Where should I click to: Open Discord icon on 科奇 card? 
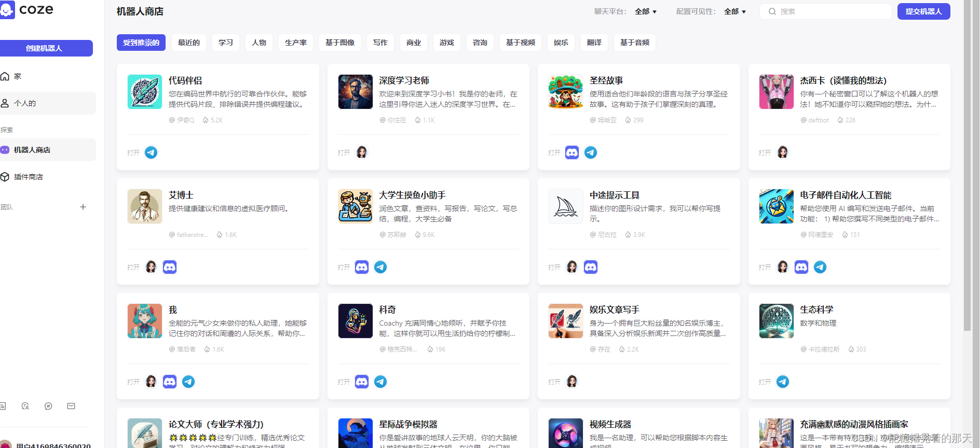coord(362,382)
